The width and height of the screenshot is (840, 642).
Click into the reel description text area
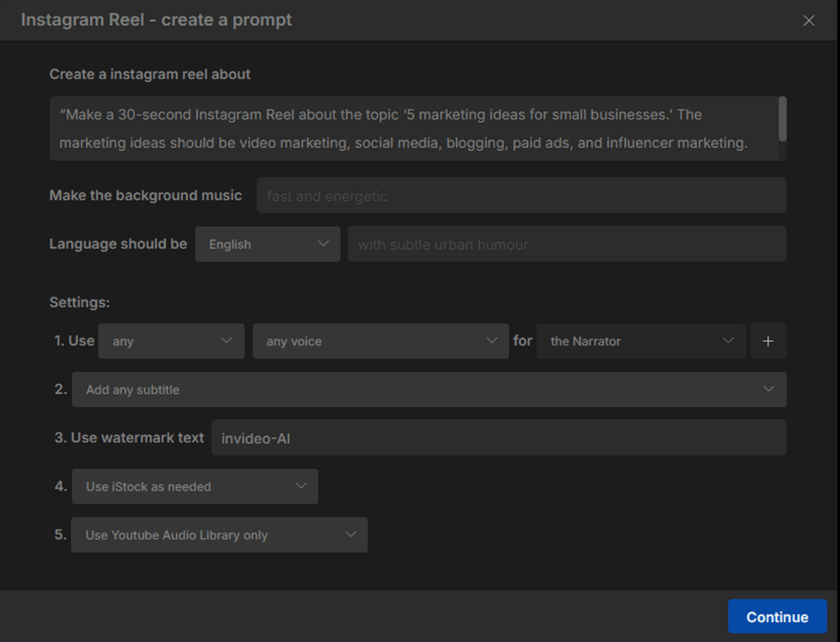(x=414, y=128)
